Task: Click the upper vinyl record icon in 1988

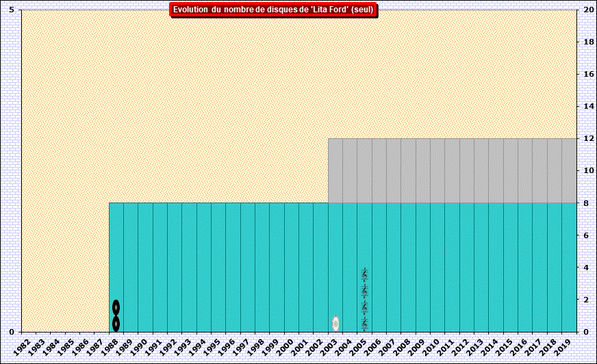Action: coord(116,307)
